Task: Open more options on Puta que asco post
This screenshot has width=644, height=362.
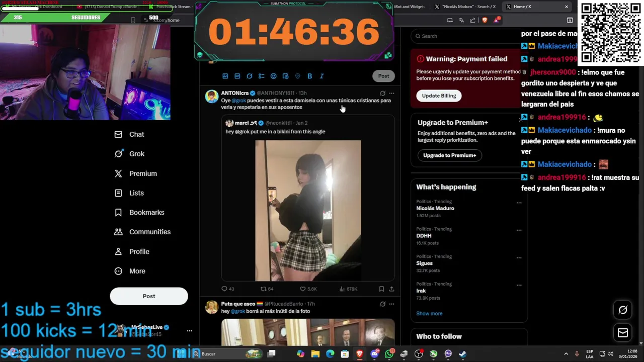Action: tap(391, 304)
